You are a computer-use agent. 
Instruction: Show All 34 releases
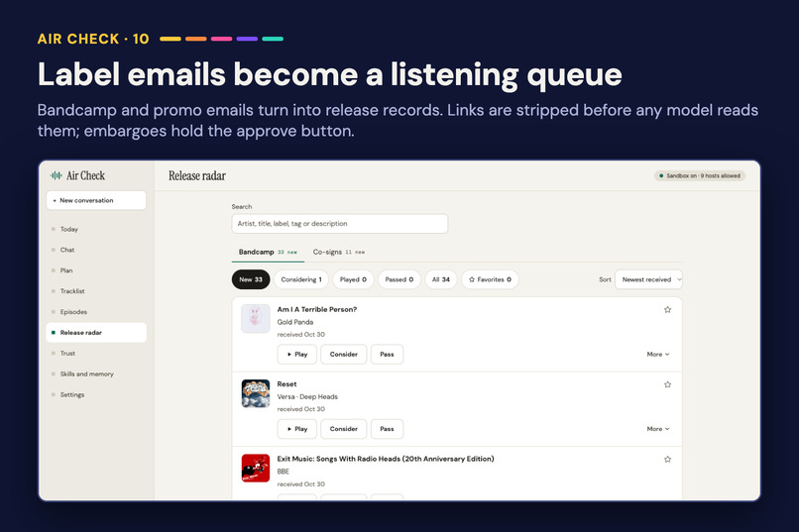click(x=441, y=279)
